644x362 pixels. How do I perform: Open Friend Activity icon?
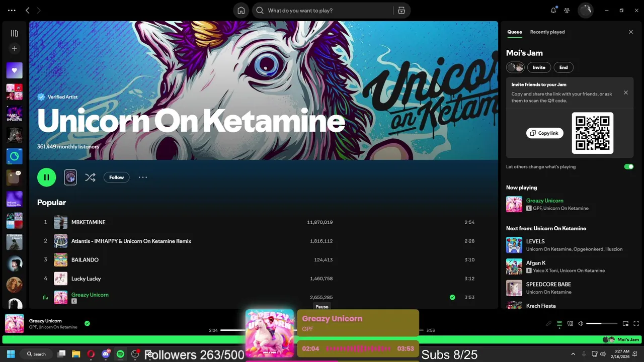pos(567,10)
